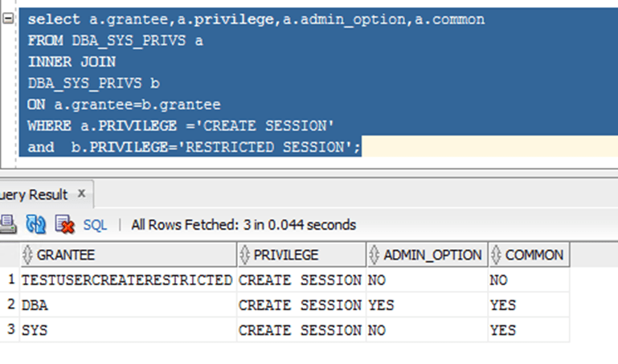Select row number 1 in the results grid

(x=10, y=280)
